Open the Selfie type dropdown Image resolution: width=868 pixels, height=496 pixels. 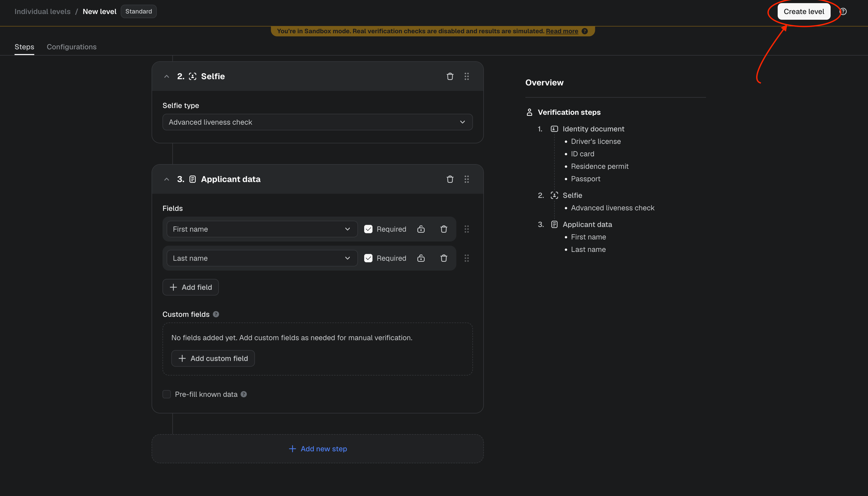coord(318,122)
